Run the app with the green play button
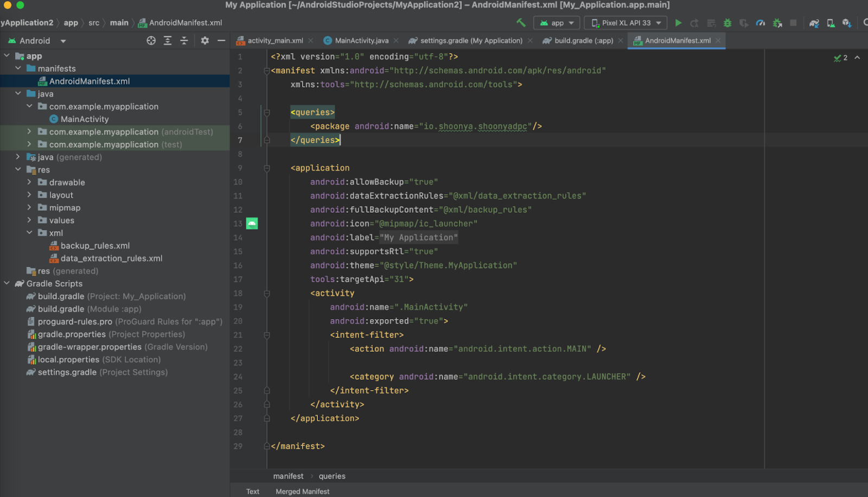 click(678, 23)
